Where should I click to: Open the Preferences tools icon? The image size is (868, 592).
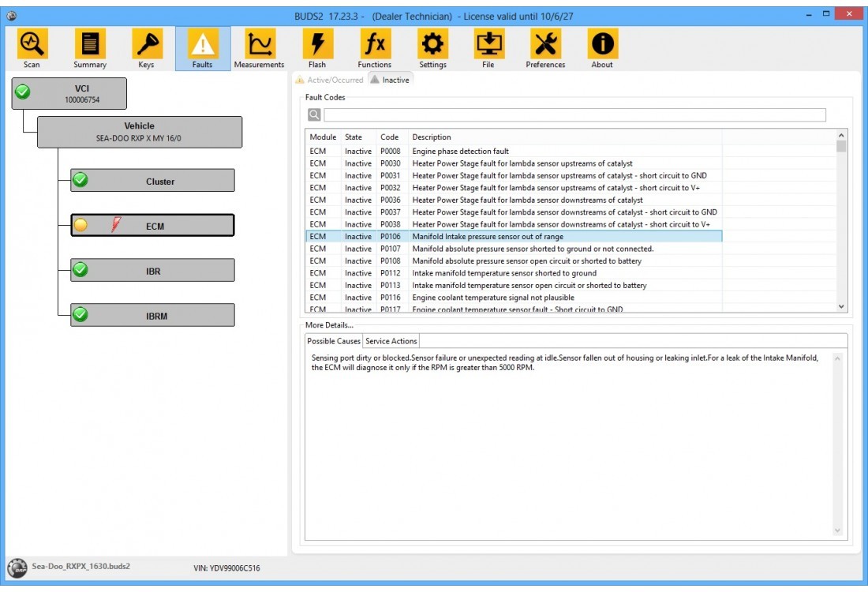pyautogui.click(x=545, y=44)
